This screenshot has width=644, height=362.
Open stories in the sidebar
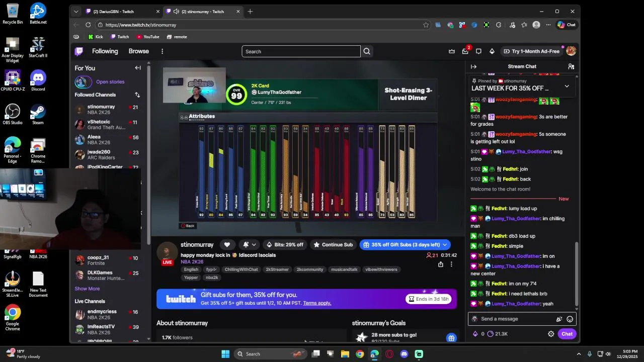pyautogui.click(x=110, y=82)
